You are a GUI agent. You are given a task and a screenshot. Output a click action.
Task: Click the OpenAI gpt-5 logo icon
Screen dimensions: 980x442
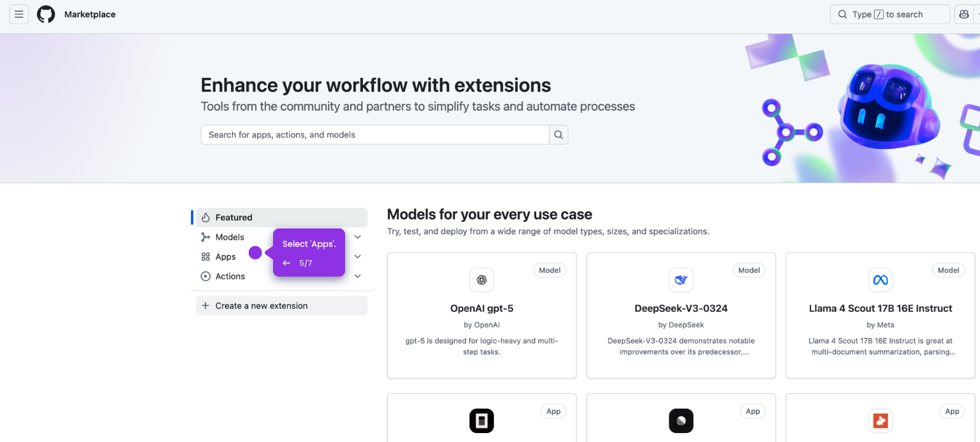(481, 280)
